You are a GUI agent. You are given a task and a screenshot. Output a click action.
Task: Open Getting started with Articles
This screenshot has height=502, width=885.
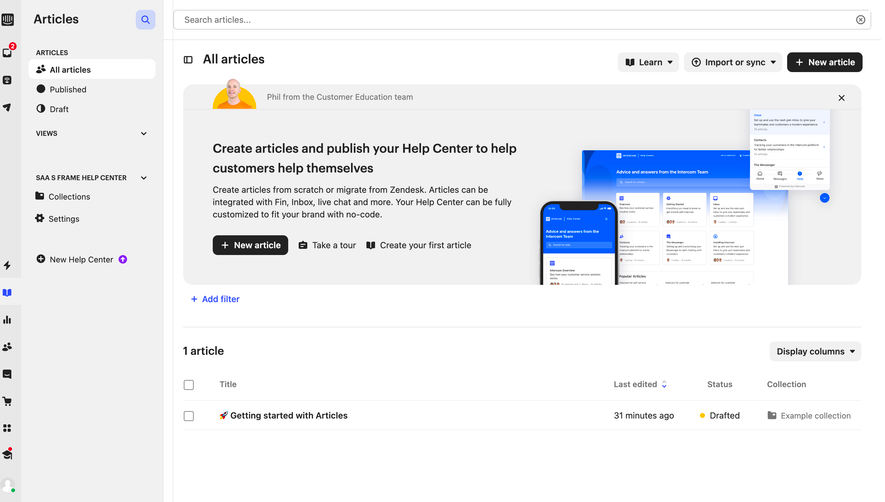[283, 416]
